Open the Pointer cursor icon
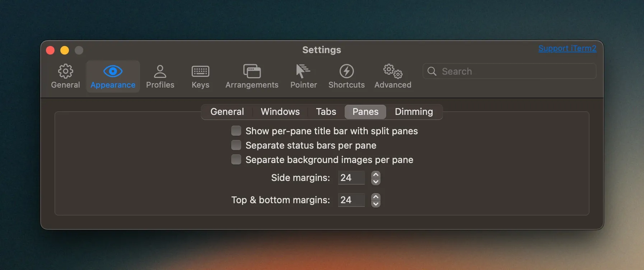Image resolution: width=644 pixels, height=270 pixels. pyautogui.click(x=303, y=71)
